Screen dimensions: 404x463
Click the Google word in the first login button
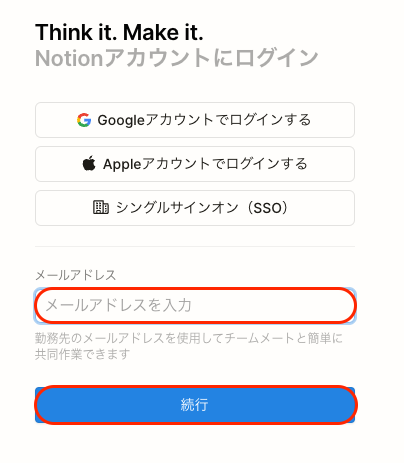point(121,120)
